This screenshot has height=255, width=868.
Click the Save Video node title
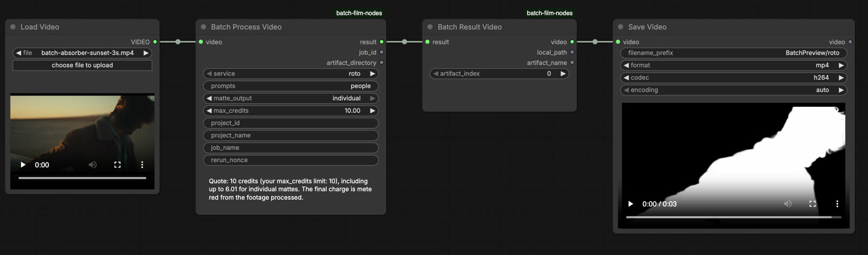point(647,27)
